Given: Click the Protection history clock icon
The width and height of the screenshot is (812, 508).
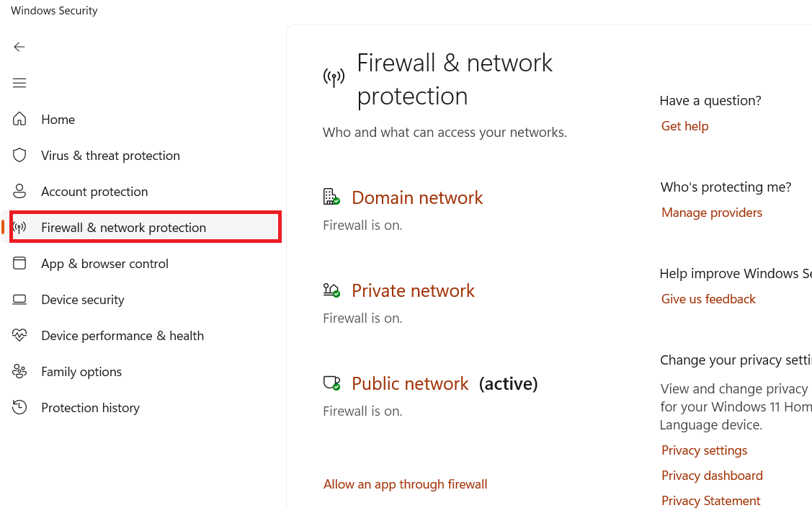Looking at the screenshot, I should click(x=19, y=408).
